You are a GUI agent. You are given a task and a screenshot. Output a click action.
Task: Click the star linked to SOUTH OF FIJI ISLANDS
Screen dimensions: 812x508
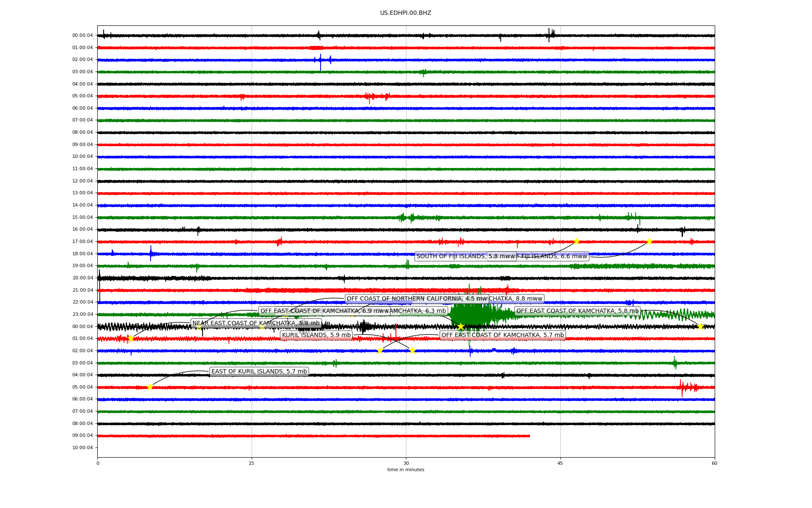[x=576, y=241]
